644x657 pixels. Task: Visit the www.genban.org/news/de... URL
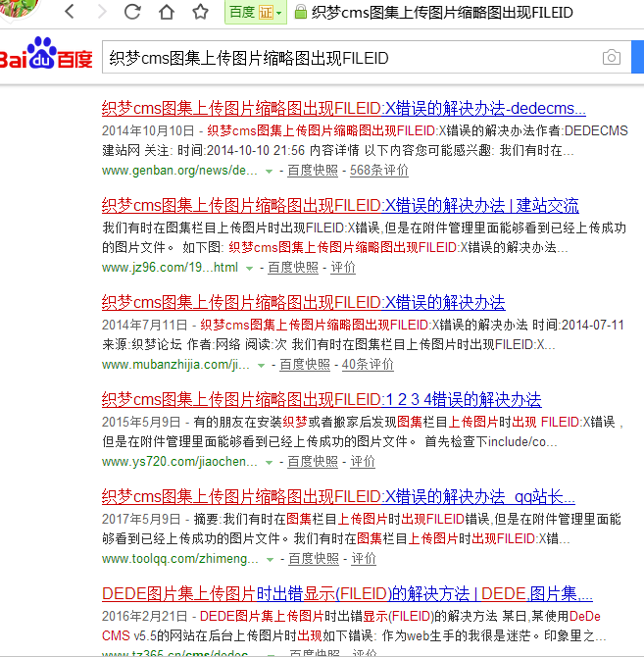[x=179, y=170]
